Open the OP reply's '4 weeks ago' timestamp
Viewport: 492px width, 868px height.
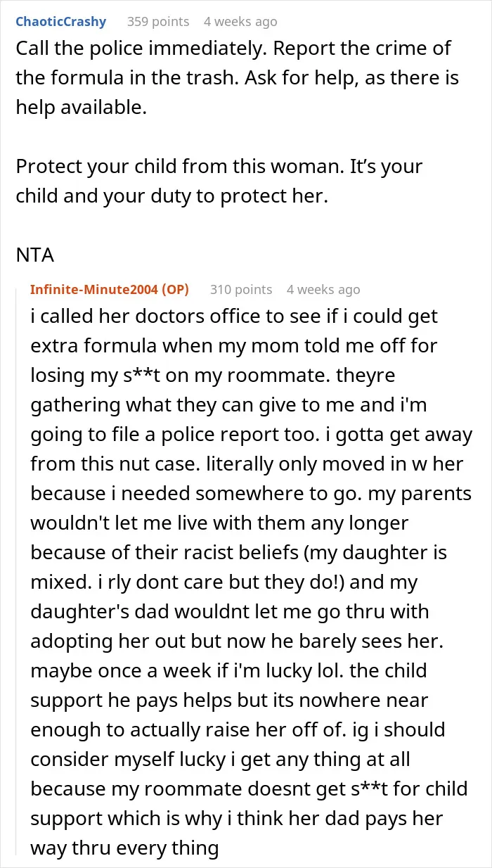(x=323, y=289)
